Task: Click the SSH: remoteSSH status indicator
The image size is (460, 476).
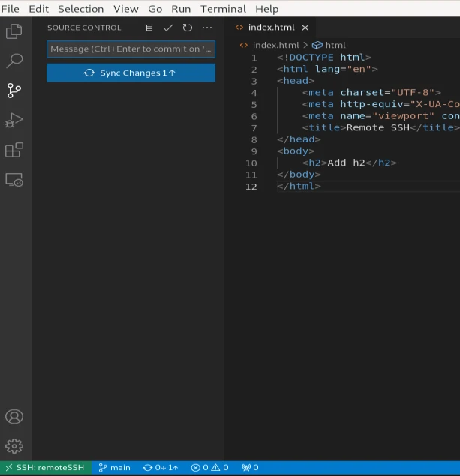Action: (x=46, y=468)
